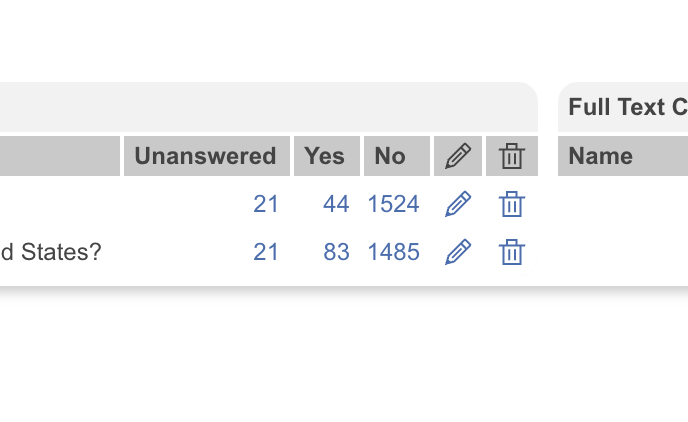Edit the question ending in "d States?"
The height and width of the screenshot is (422, 688).
(457, 252)
